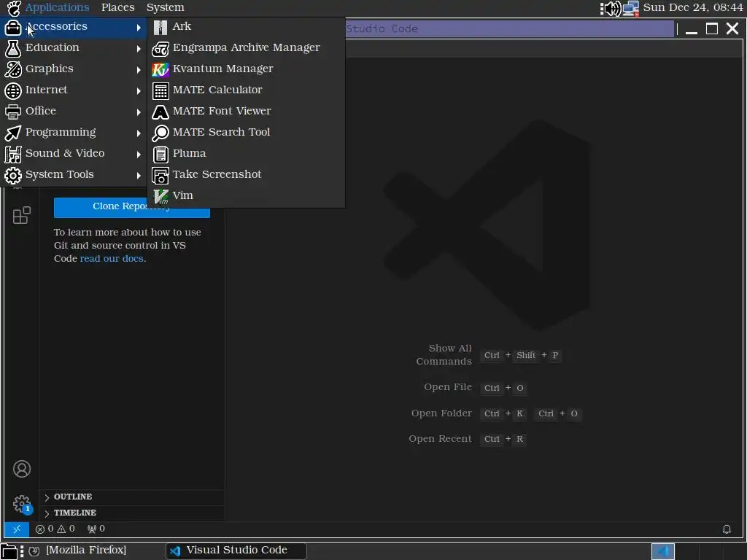747x560 pixels.
Task: Show errors and warnings count in status bar
Action: coord(55,529)
